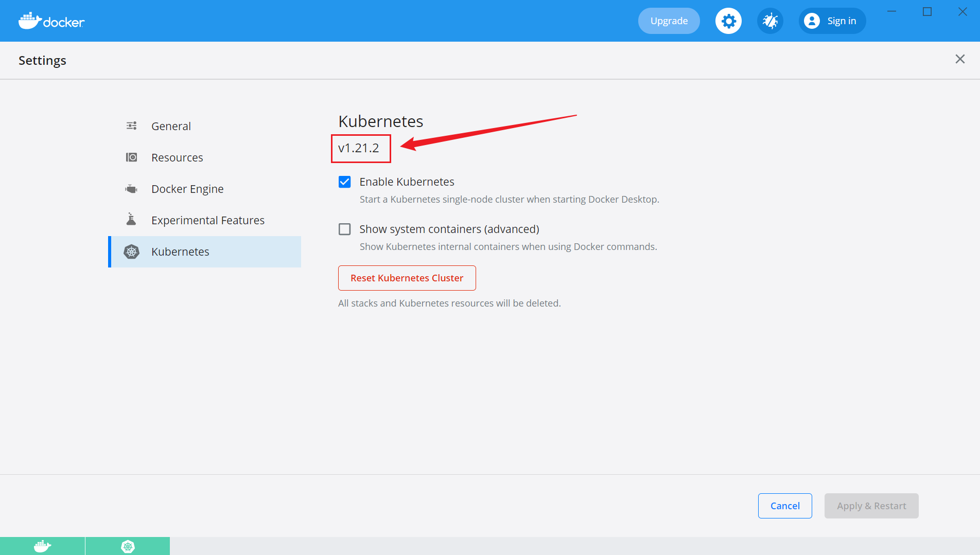This screenshot has height=555, width=980.
Task: Click the Settings title text
Action: tap(42, 60)
